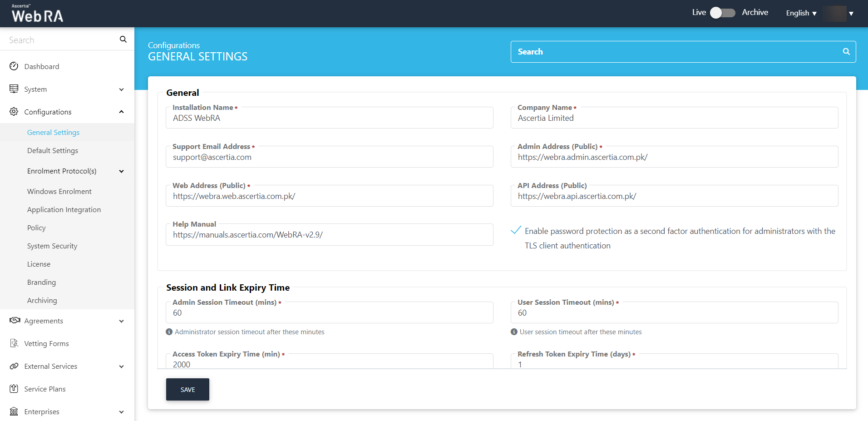Click the Support Email Address field

pyautogui.click(x=329, y=157)
